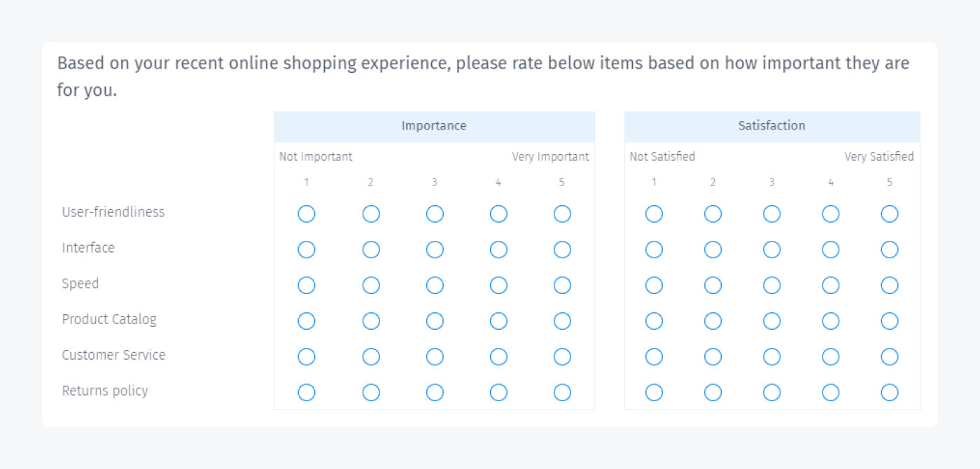Choose Customer Service satisfaction rating 4
Image resolution: width=980 pixels, height=469 pixels.
(831, 356)
